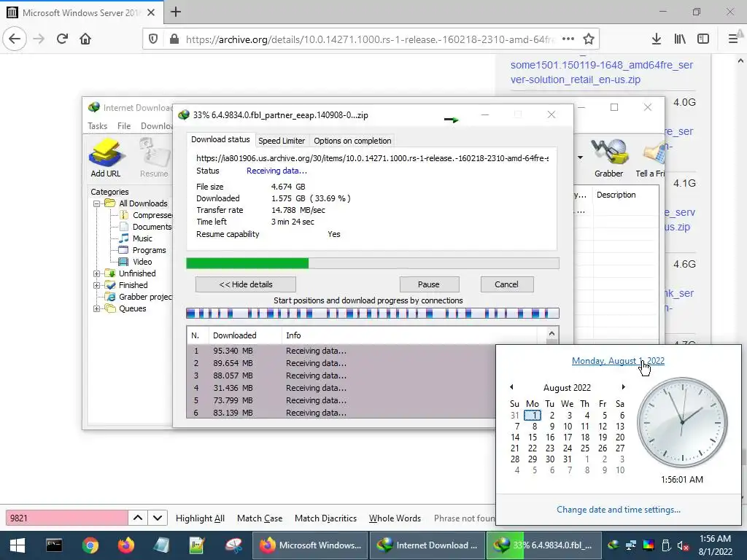The image size is (747, 560).
Task: Toggle the Firefox sidebar icon
Action: pyautogui.click(x=703, y=39)
